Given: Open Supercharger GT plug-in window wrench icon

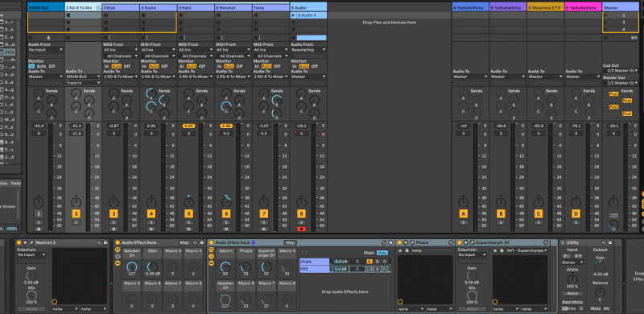Looking at the screenshot, I should [473, 242].
